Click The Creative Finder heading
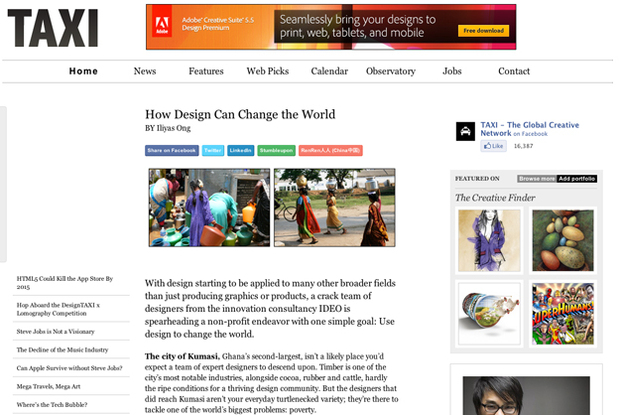Viewport: 620px width, 415px height. (495, 198)
